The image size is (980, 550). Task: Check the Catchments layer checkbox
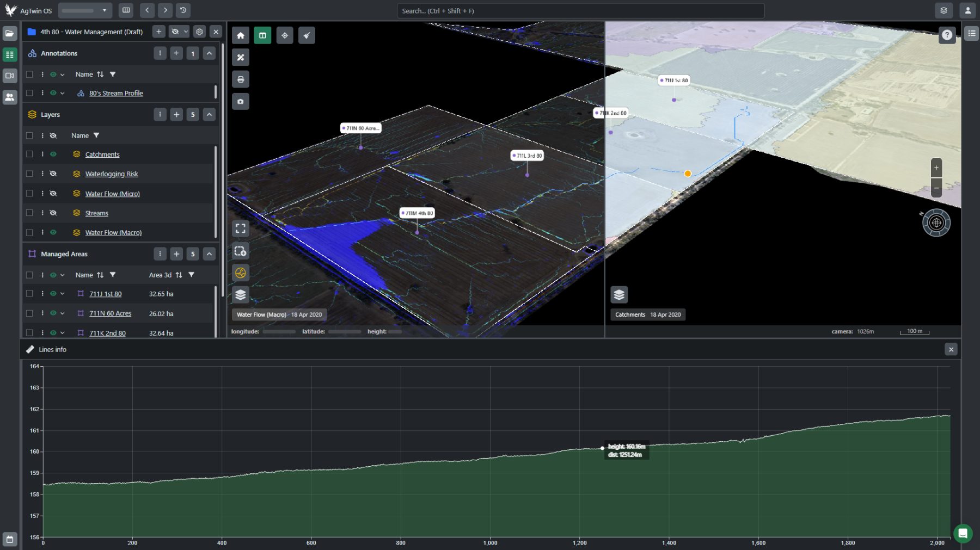[29, 155]
